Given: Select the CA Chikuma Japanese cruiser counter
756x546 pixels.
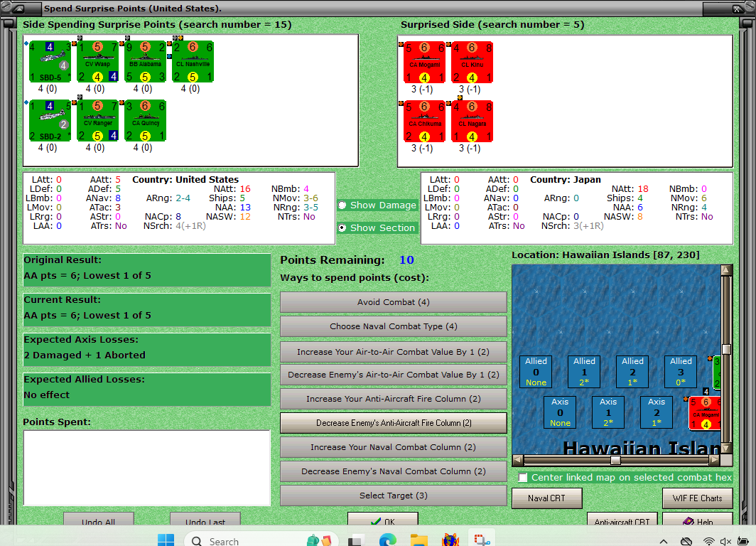Looking at the screenshot, I should click(x=424, y=121).
